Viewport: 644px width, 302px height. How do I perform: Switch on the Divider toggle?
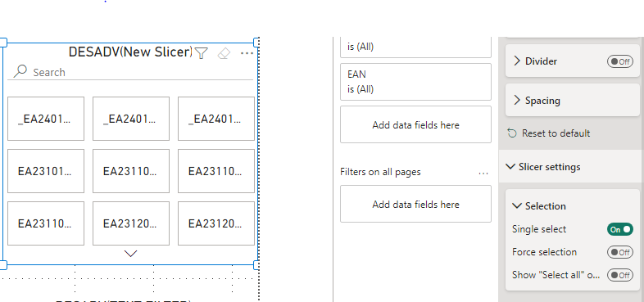coord(620,61)
